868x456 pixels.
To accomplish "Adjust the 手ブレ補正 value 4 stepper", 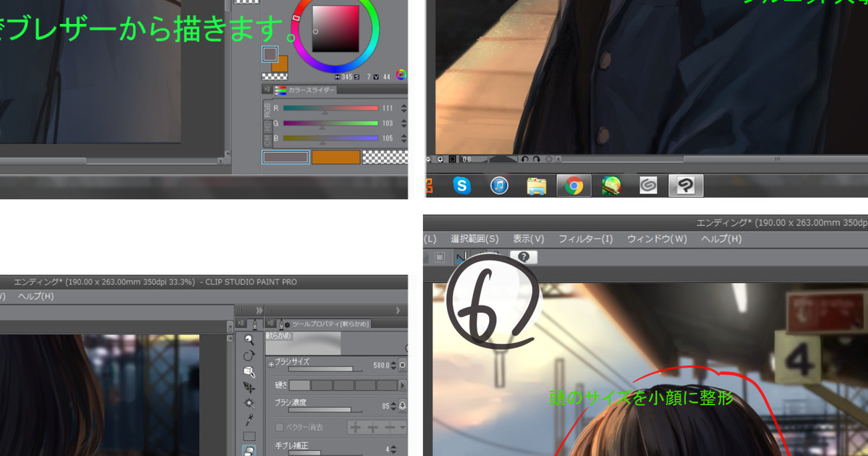I will point(393,449).
